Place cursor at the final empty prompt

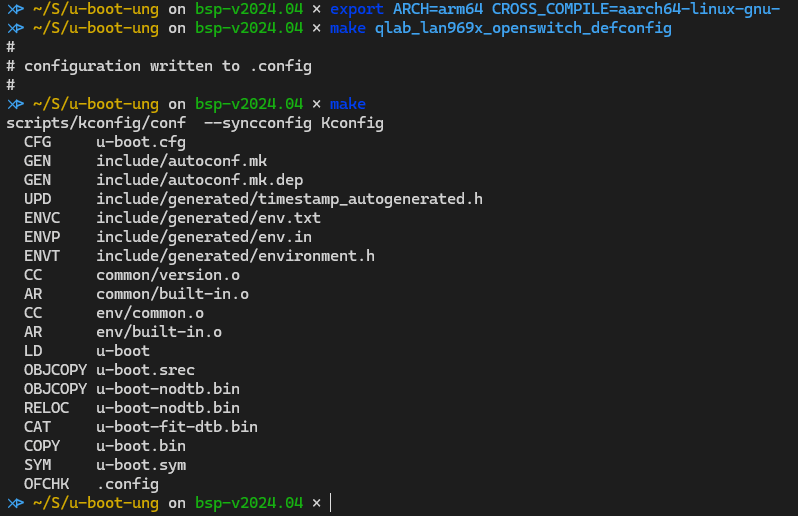point(330,503)
